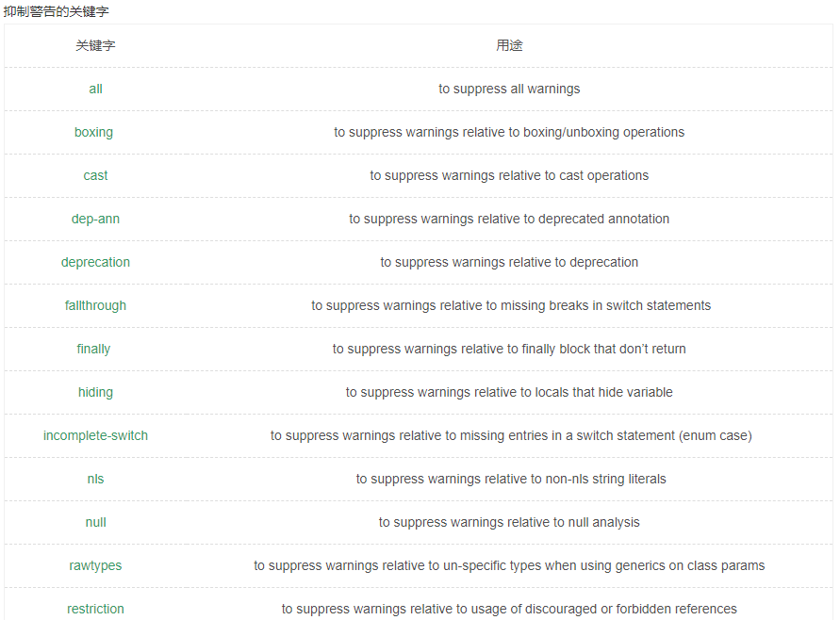Click the 'fallthrough' keyword link
The height and width of the screenshot is (620, 840).
pyautogui.click(x=95, y=305)
